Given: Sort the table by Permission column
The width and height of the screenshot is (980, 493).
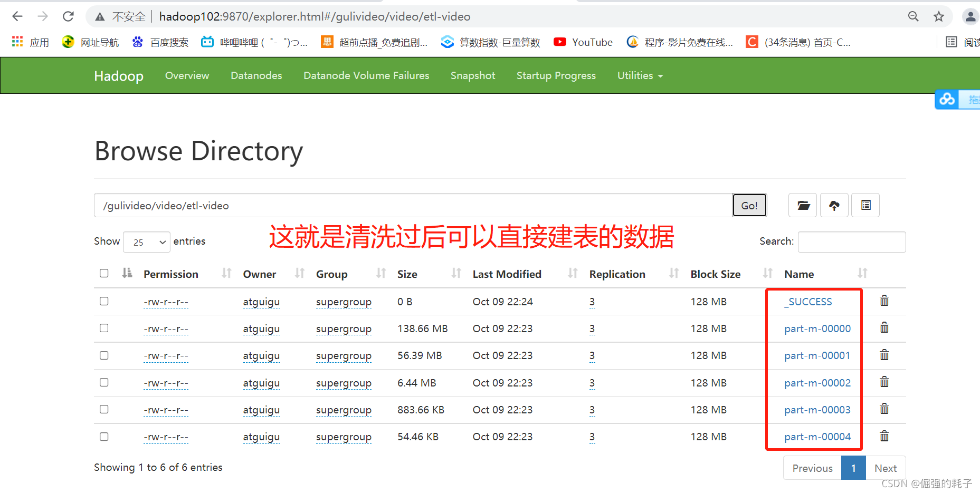Looking at the screenshot, I should coord(171,274).
